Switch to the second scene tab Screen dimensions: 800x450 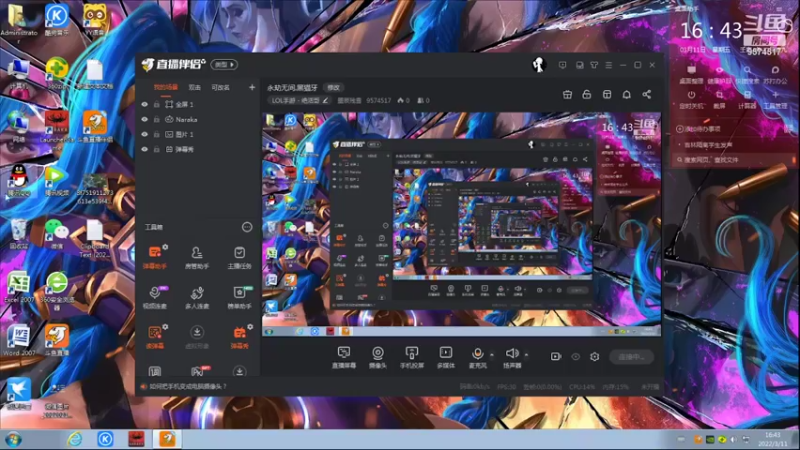pyautogui.click(x=194, y=87)
